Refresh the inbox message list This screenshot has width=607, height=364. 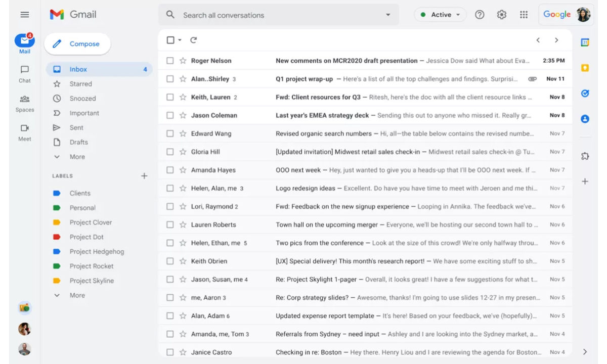pos(194,39)
